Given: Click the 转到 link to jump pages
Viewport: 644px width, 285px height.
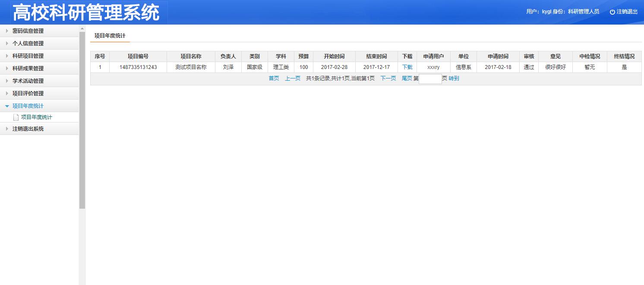Looking at the screenshot, I should [454, 78].
